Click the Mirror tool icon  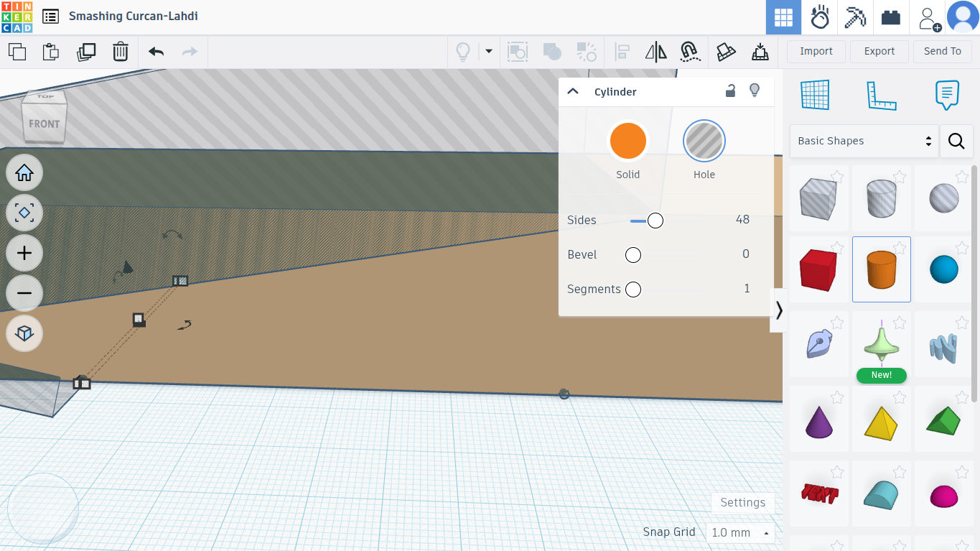[655, 52]
